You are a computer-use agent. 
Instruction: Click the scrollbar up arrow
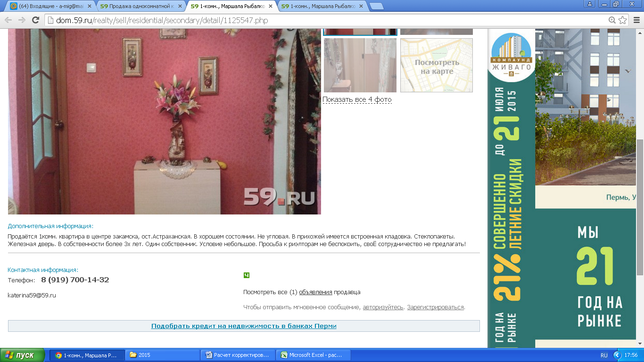coord(640,32)
